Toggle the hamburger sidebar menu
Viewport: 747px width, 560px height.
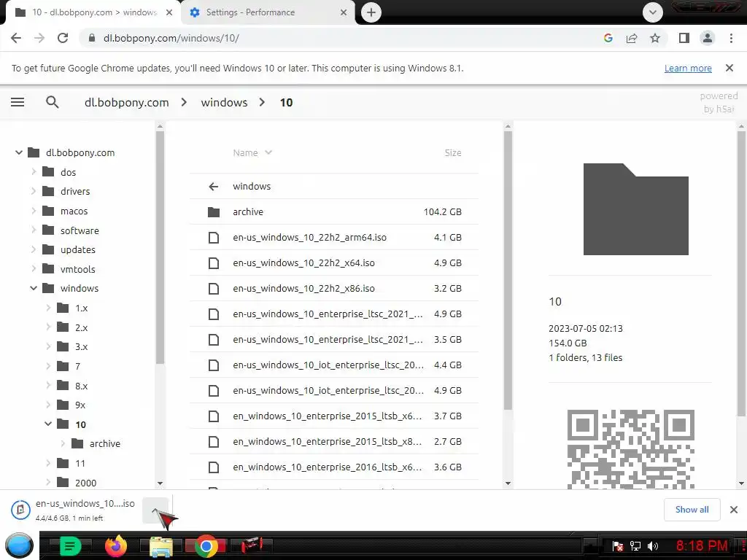click(x=18, y=102)
